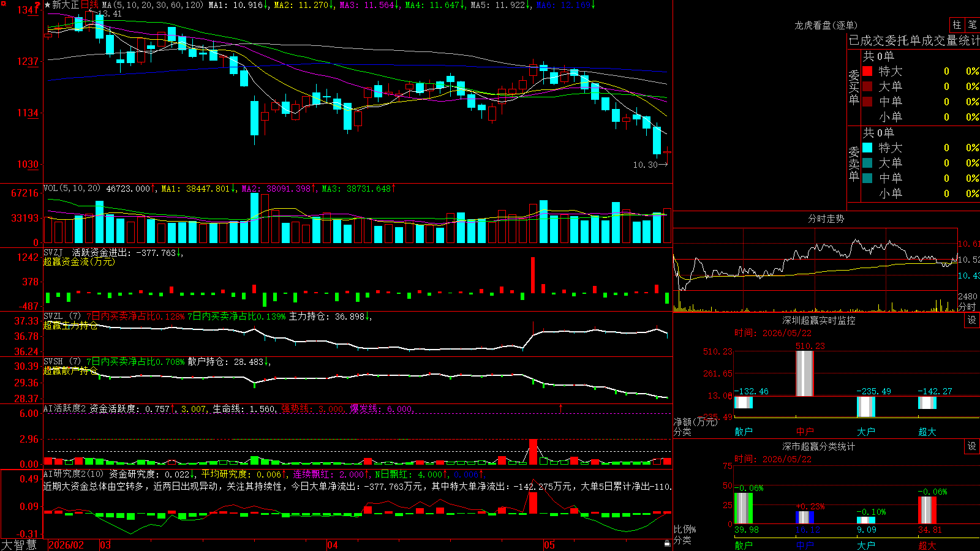
Task: Click the star icon before 新大正
Action: 47,5
